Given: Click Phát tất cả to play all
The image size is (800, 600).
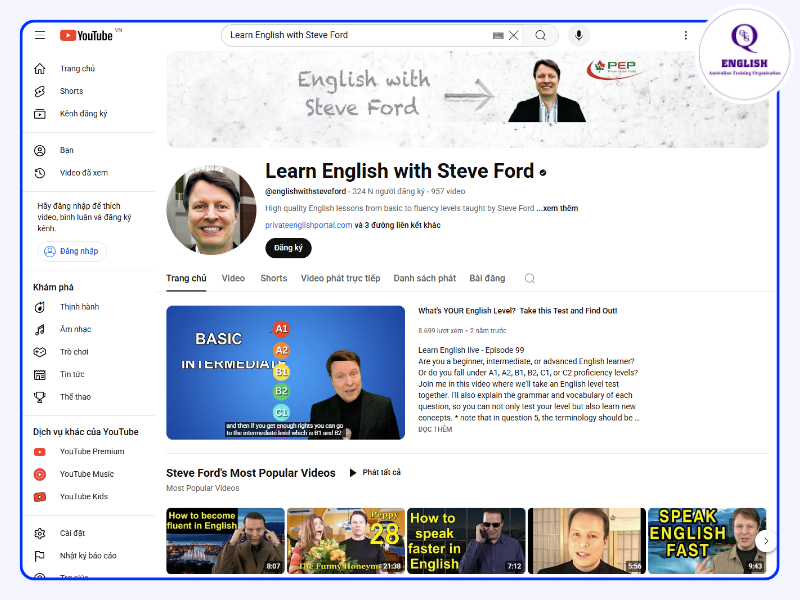Looking at the screenshot, I should coord(375,472).
